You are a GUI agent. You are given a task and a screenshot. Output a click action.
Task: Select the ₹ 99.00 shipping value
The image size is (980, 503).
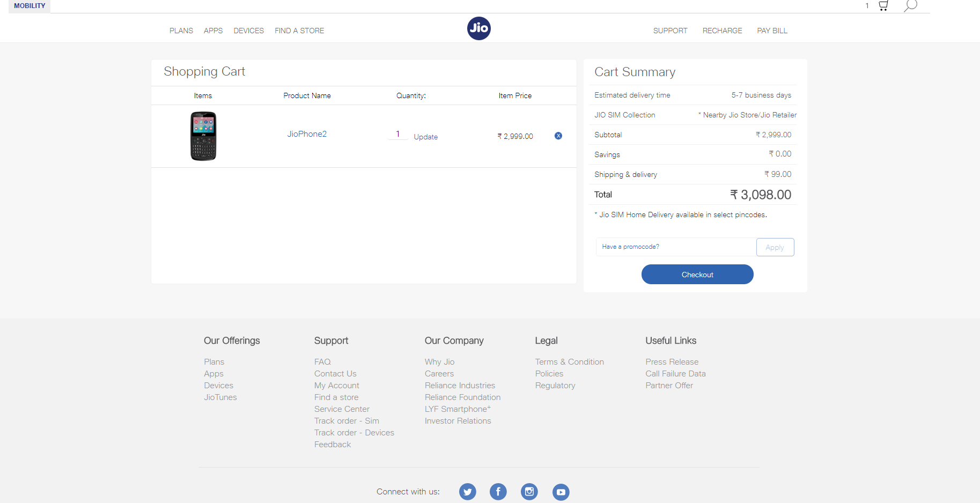pyautogui.click(x=778, y=174)
